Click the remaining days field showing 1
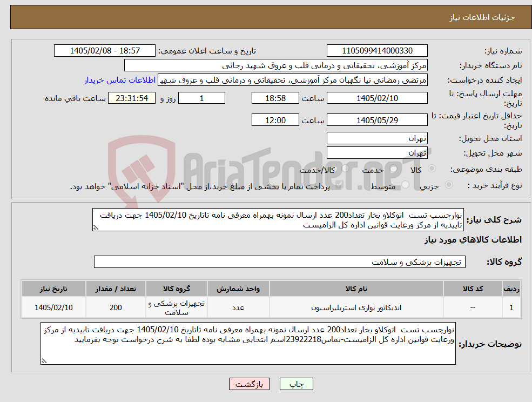The image size is (532, 402). tap(201, 98)
